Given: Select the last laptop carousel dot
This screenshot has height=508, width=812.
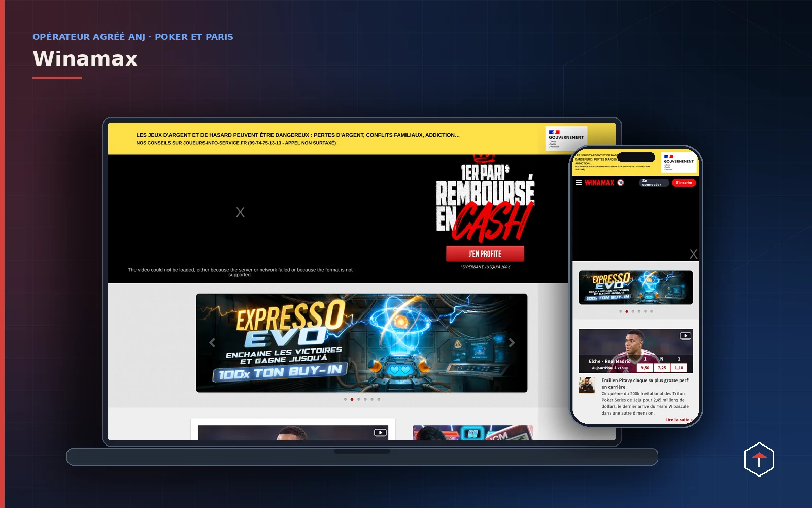Looking at the screenshot, I should point(379,399).
